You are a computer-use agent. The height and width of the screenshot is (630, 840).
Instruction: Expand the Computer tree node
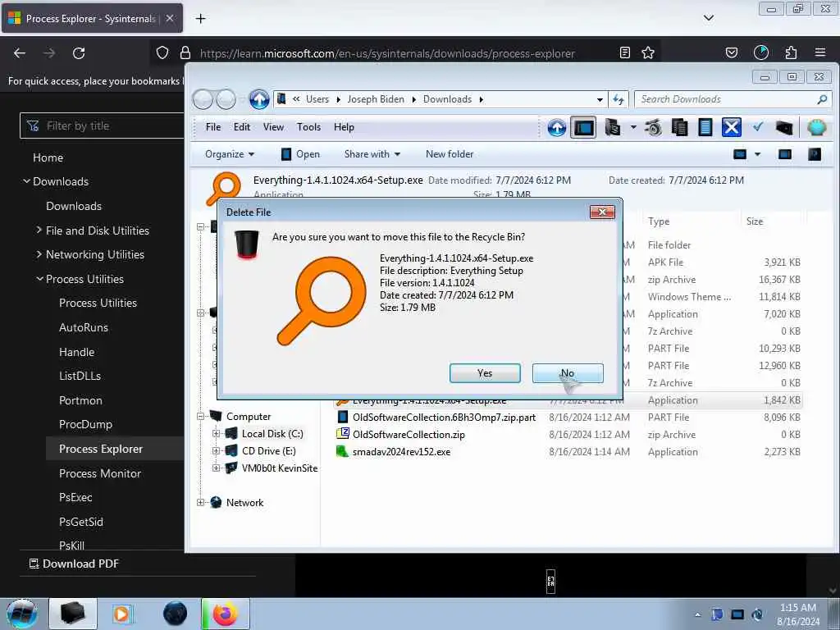click(x=200, y=416)
